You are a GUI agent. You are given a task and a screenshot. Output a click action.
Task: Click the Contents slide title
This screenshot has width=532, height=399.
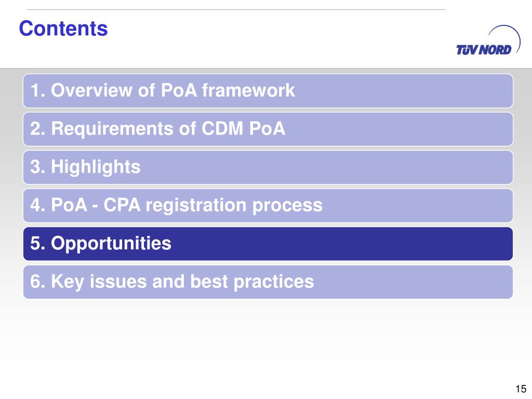(x=63, y=28)
